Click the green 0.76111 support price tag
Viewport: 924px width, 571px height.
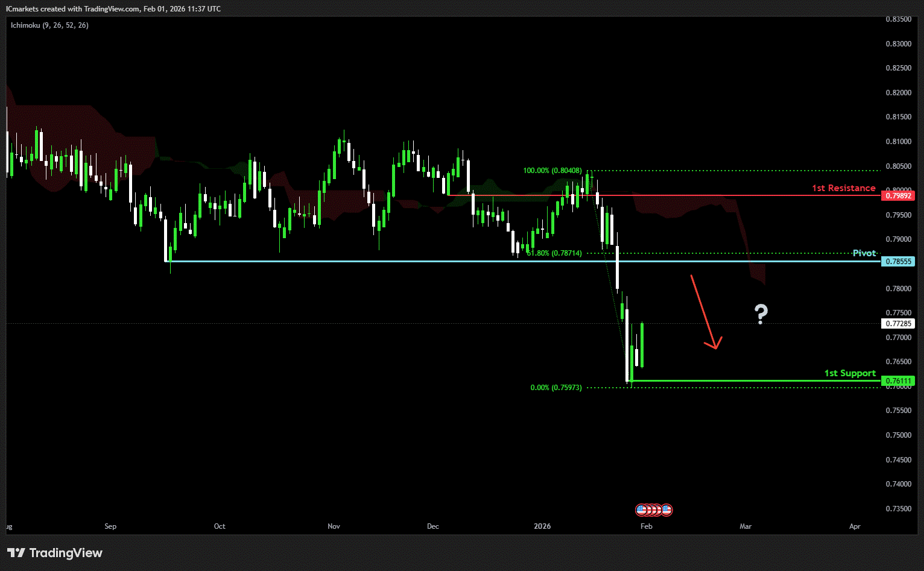(898, 380)
